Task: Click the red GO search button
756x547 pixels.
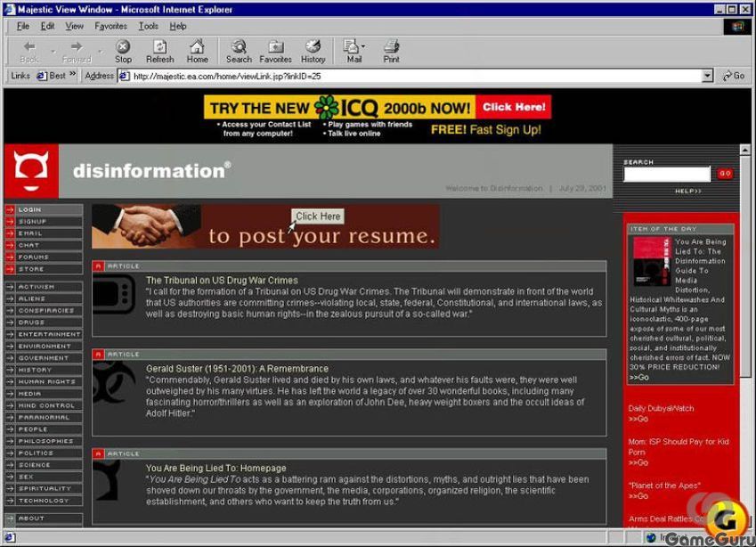Action: click(725, 173)
